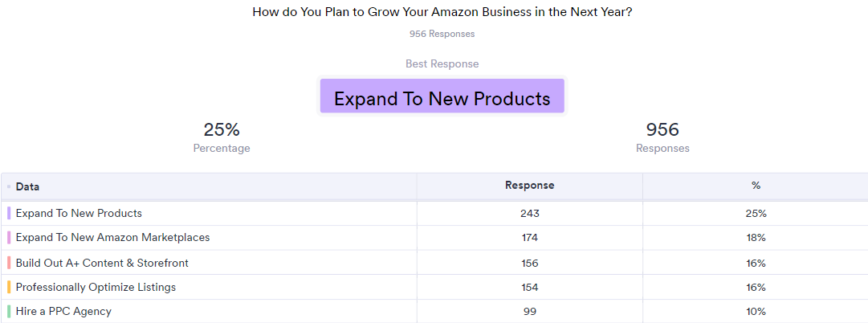Click the 25% Percentage summary stat
The height and width of the screenshot is (323, 868).
pyautogui.click(x=222, y=137)
